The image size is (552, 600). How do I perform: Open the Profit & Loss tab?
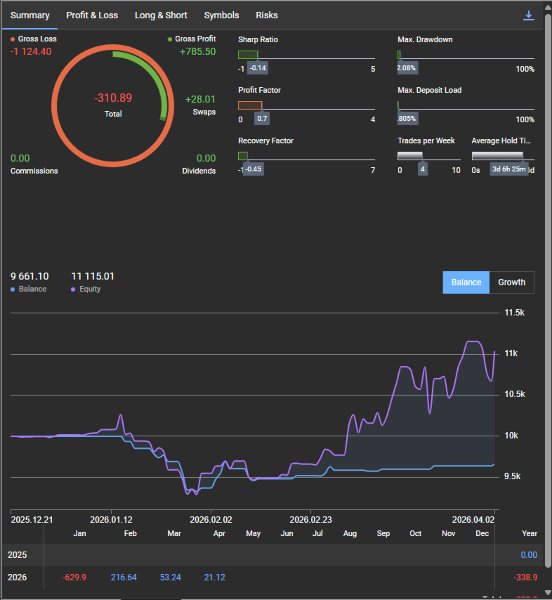92,15
